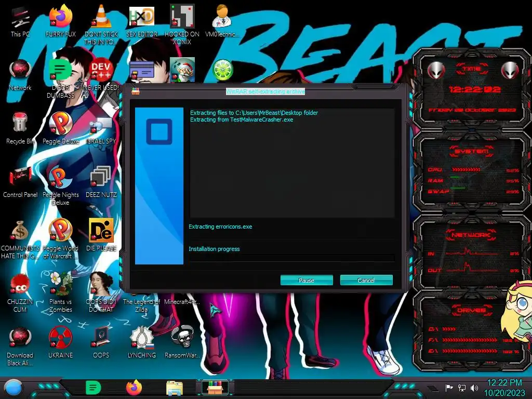Viewport: 532px width, 399px height.
Task: Open Firefox from the taskbar
Action: click(x=134, y=388)
